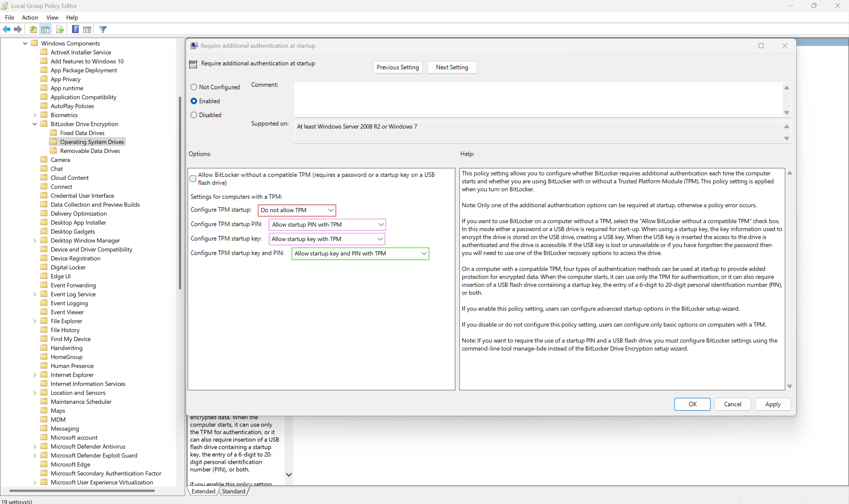This screenshot has width=849, height=504.
Task: Click the Up One Level folder icon
Action: coord(33,30)
